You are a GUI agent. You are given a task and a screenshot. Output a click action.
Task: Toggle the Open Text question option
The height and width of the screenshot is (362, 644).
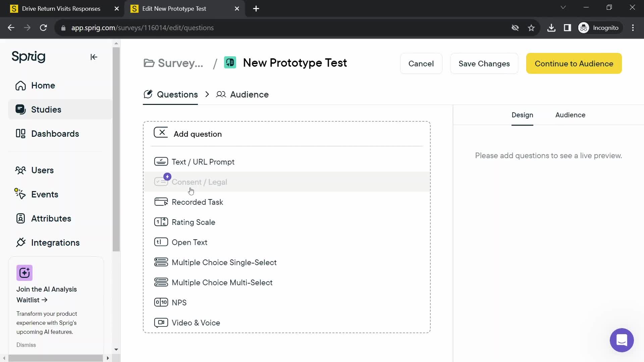pyautogui.click(x=190, y=242)
